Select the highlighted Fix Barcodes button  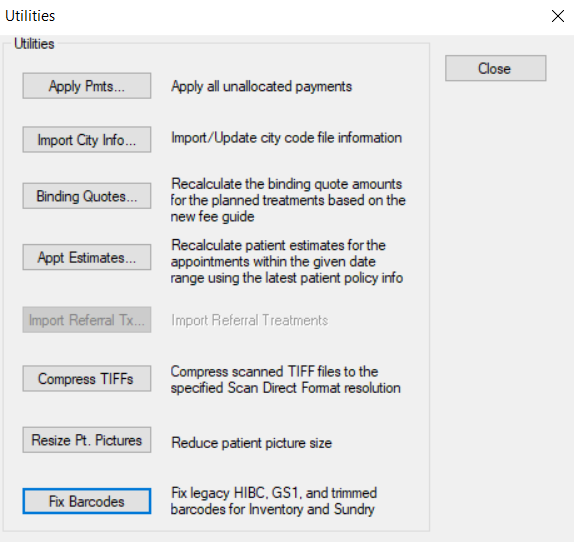87,501
